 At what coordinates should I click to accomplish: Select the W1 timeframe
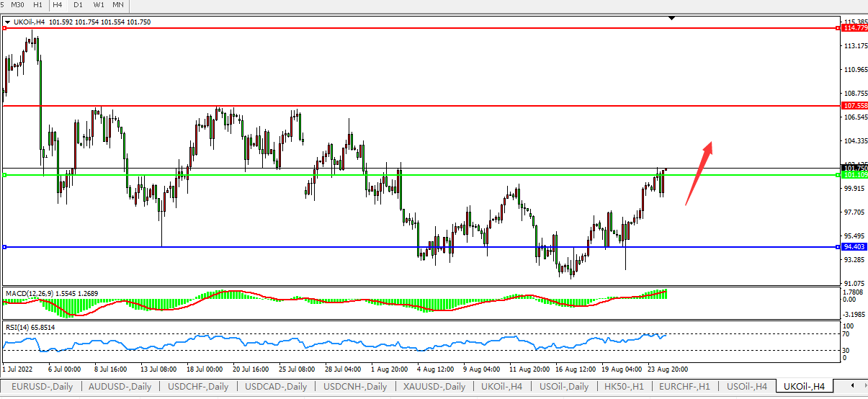[x=98, y=5]
